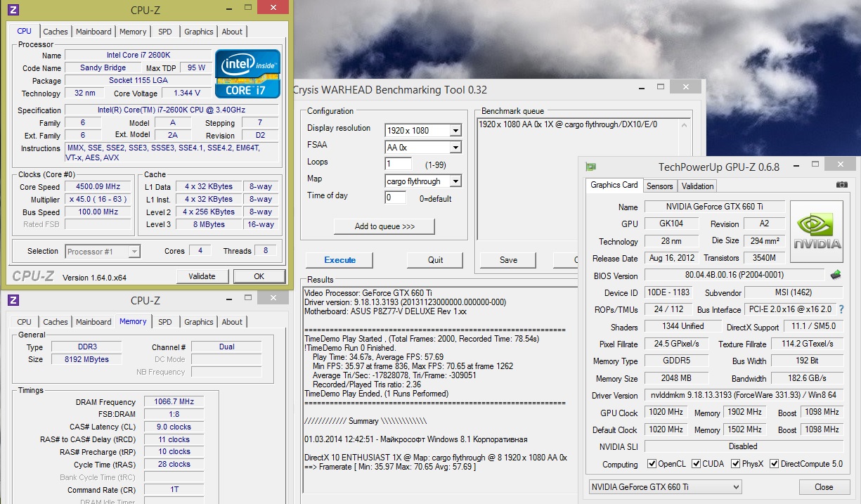Click the upper CPU-Z window's title icon
Screen dimensions: 861x504
pos(13,10)
